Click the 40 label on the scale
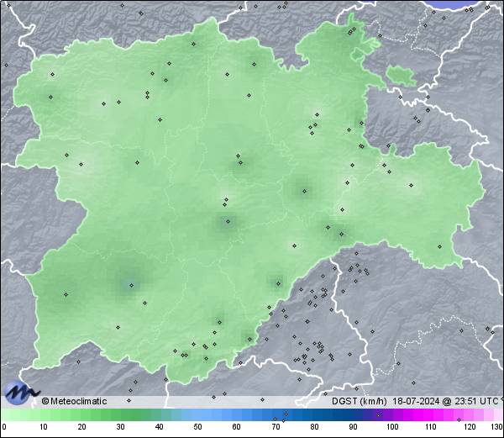The height and width of the screenshot is (438, 504). point(159,427)
